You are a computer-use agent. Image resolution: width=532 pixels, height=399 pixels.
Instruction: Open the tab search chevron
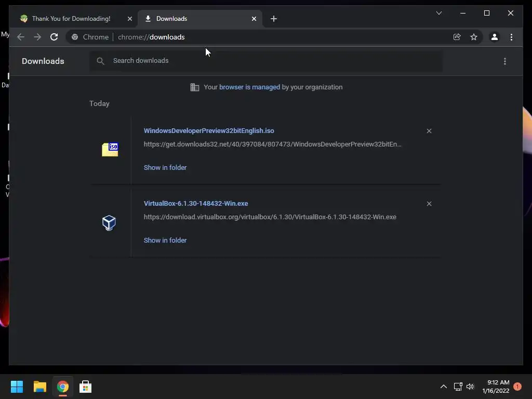[x=438, y=13]
